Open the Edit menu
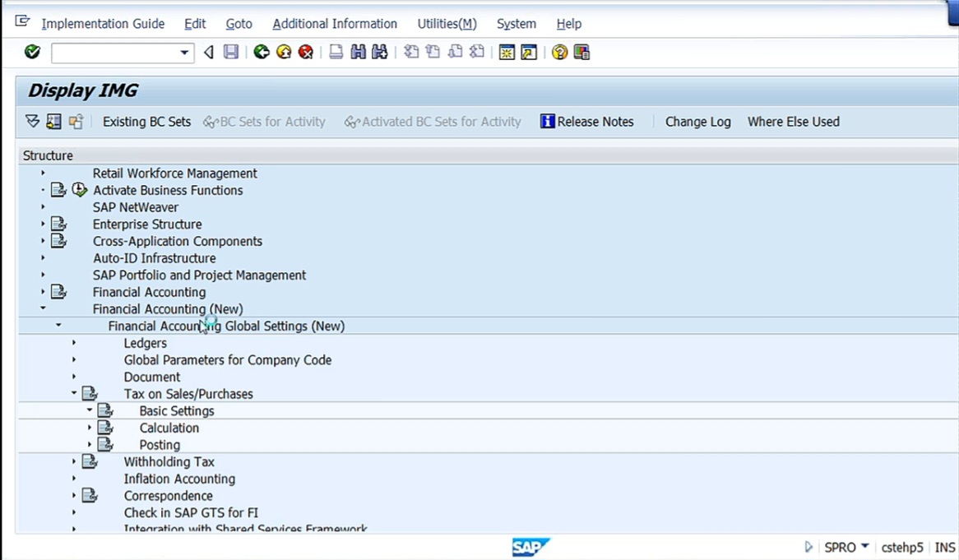The image size is (959, 560). [195, 24]
